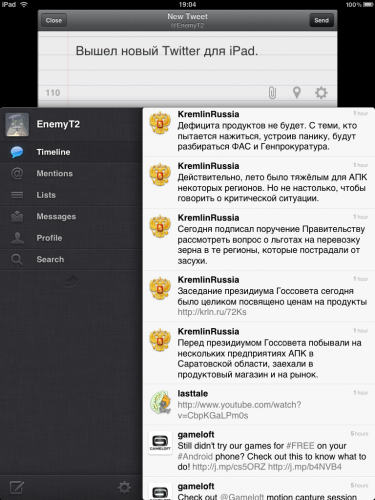Open the tweet starting 'Перед президиумом'
This screenshot has width=375, height=500.
[259, 353]
